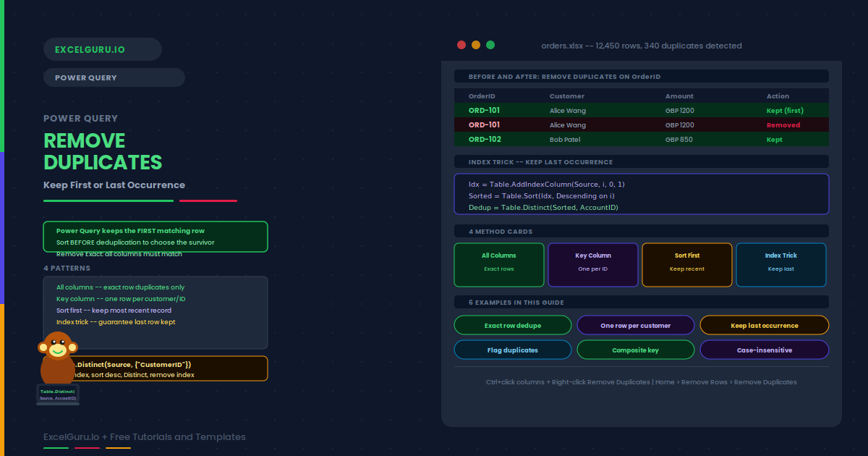
Task: Click the Dedup = Table.Distinct code line
Action: coord(543,207)
